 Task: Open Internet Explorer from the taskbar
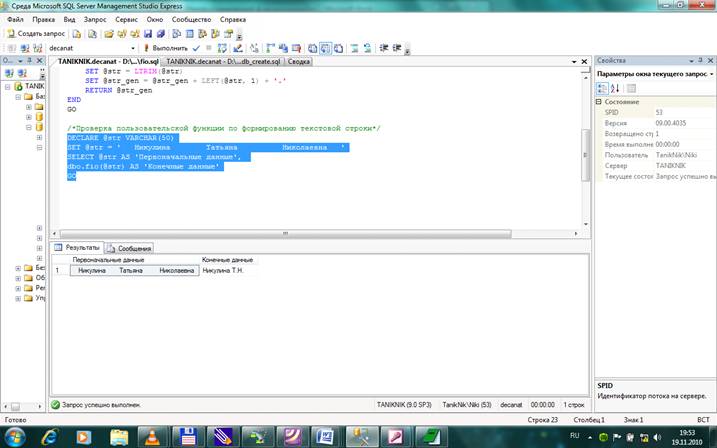pyautogui.click(x=51, y=436)
